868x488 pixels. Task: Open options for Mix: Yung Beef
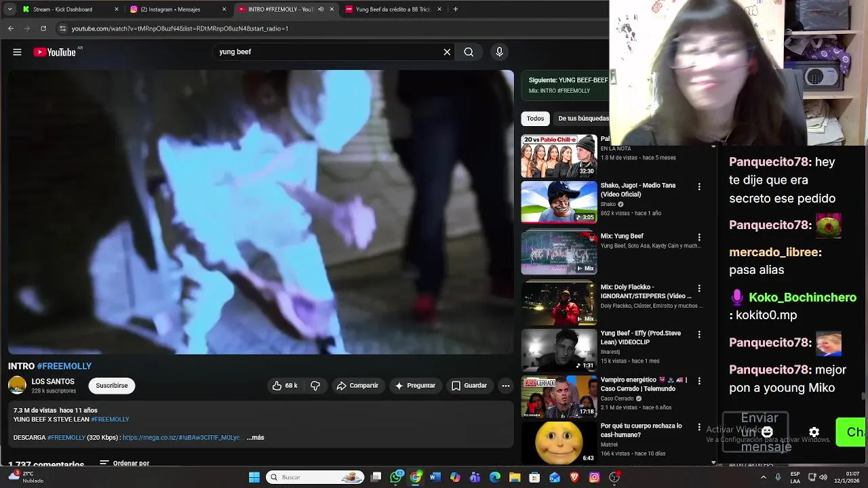tap(699, 237)
